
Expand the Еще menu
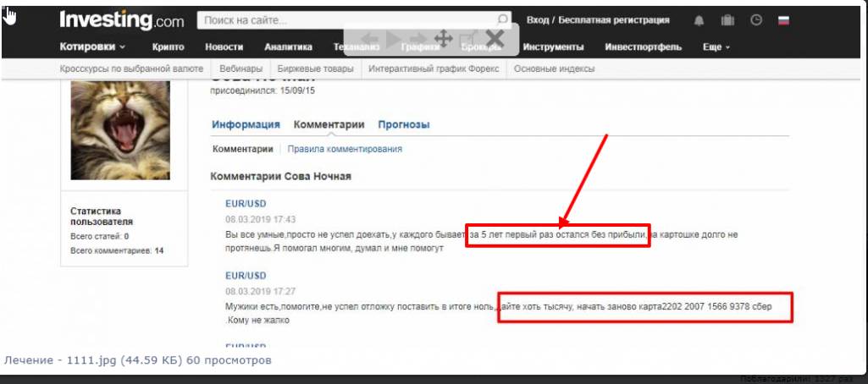tap(716, 47)
